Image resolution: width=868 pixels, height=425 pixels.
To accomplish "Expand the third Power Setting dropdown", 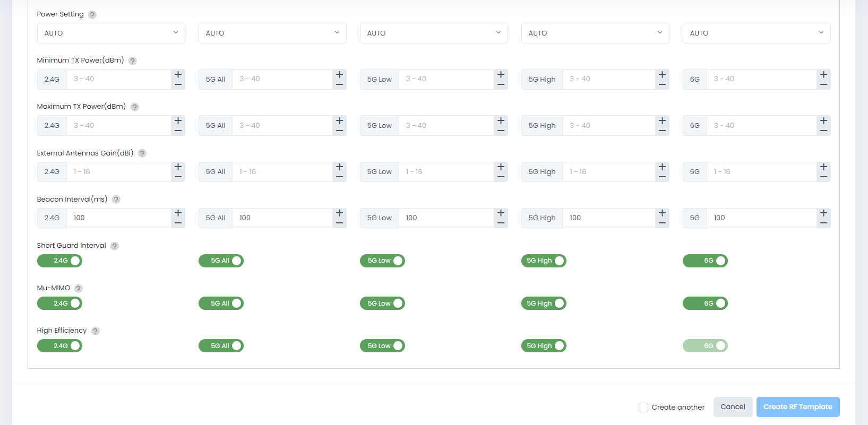I will tap(434, 33).
